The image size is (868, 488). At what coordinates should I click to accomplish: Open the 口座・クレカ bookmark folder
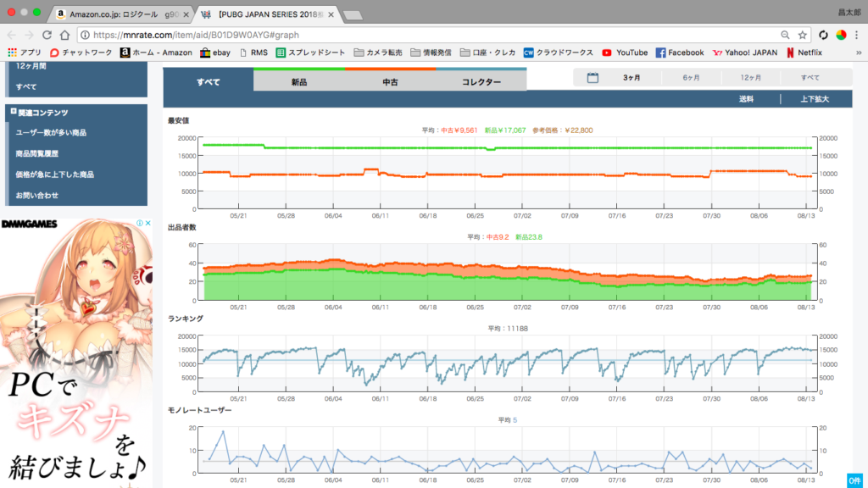click(487, 53)
